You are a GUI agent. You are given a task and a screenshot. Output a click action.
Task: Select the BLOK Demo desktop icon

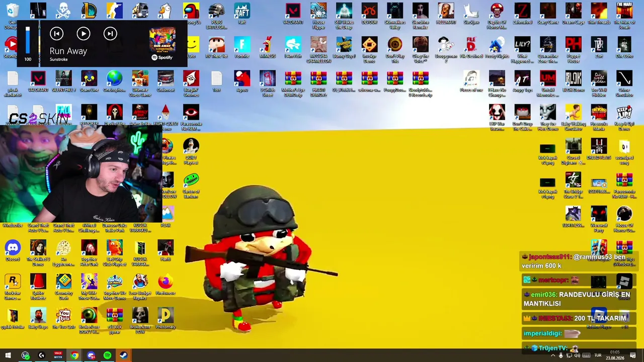click(x=573, y=81)
